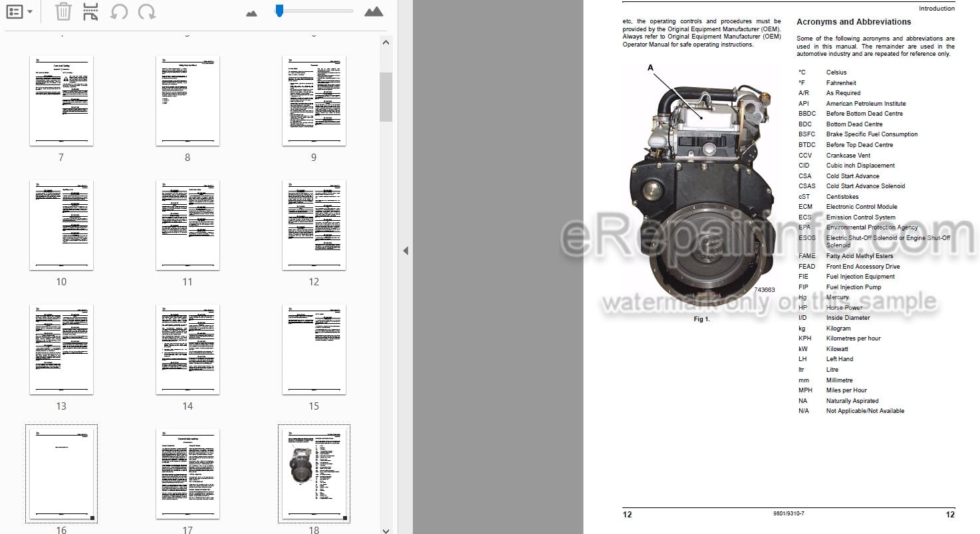Image resolution: width=980 pixels, height=534 pixels.
Task: Select page 9 thumbnail
Action: [314, 101]
